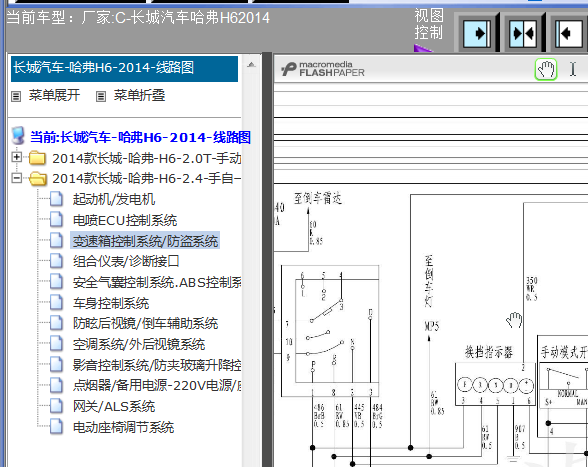Open 影音控制系统/防夹玻璃升降 diagram

[157, 365]
